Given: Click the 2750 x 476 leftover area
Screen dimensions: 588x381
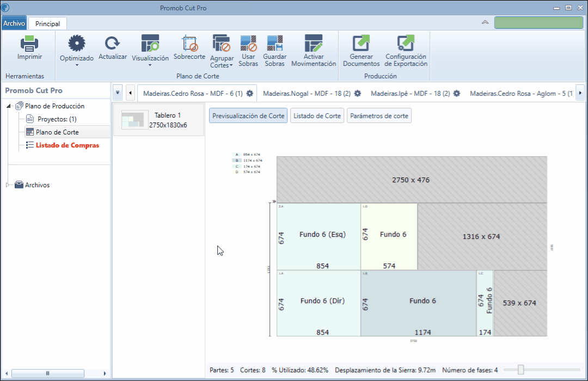Looking at the screenshot, I should pyautogui.click(x=412, y=180).
